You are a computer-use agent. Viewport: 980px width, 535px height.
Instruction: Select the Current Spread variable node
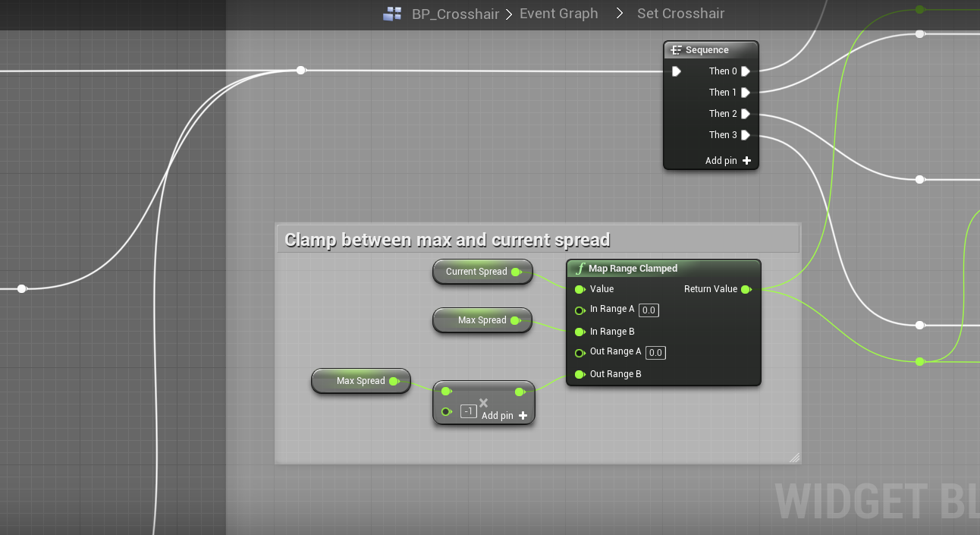click(482, 272)
